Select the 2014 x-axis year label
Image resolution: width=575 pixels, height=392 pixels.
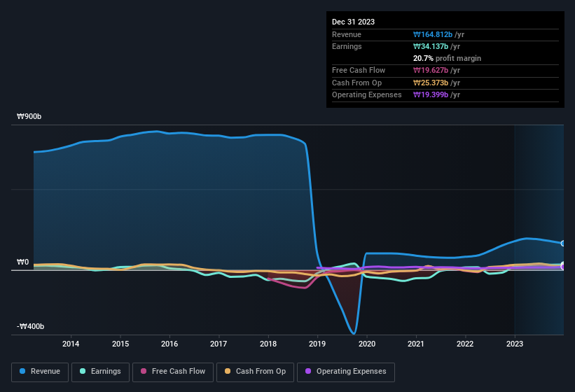[71, 344]
